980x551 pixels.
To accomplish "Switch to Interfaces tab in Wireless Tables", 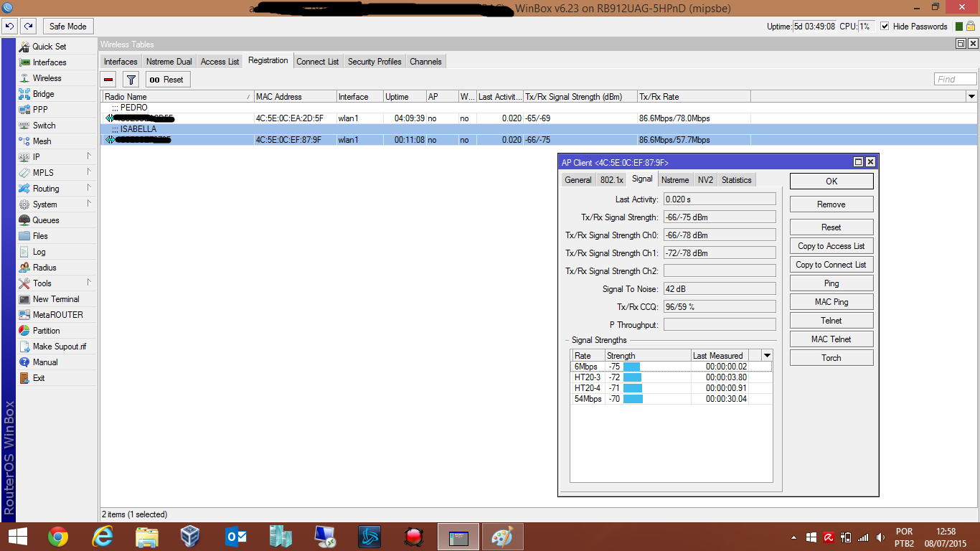I will tap(121, 62).
